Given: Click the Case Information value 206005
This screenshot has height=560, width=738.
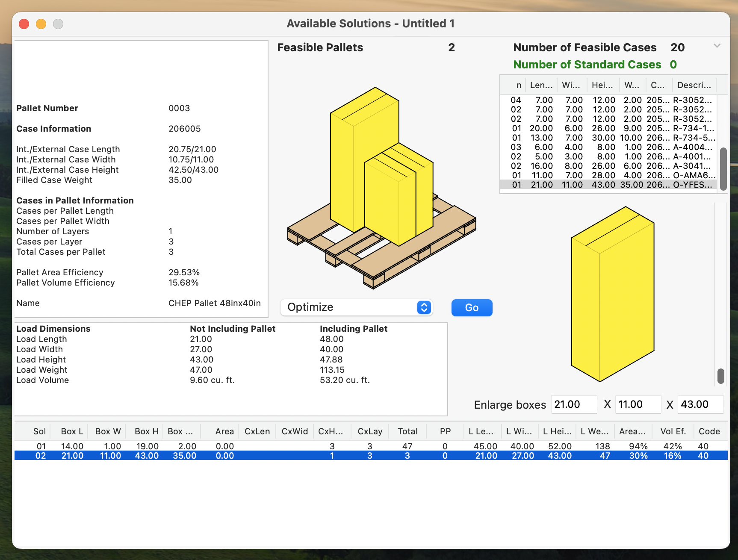Looking at the screenshot, I should pyautogui.click(x=184, y=129).
